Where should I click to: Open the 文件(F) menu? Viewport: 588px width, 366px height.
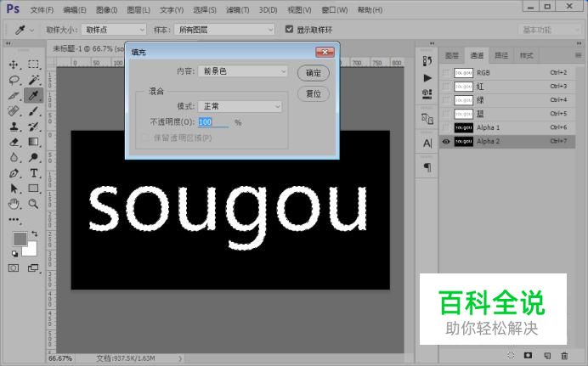pos(42,10)
